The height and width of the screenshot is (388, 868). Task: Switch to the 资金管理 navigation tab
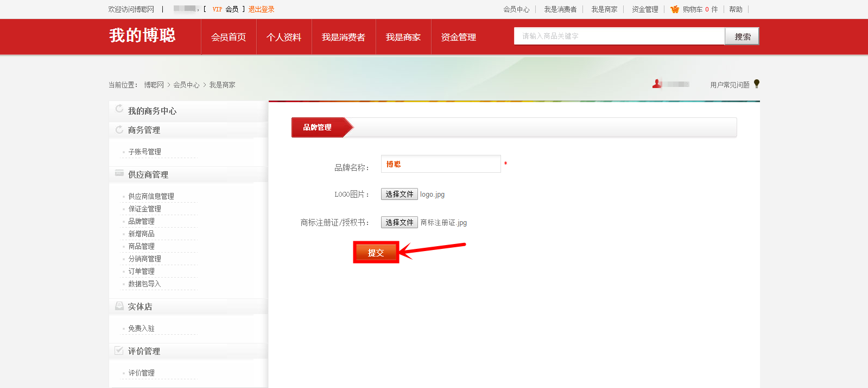(x=458, y=37)
